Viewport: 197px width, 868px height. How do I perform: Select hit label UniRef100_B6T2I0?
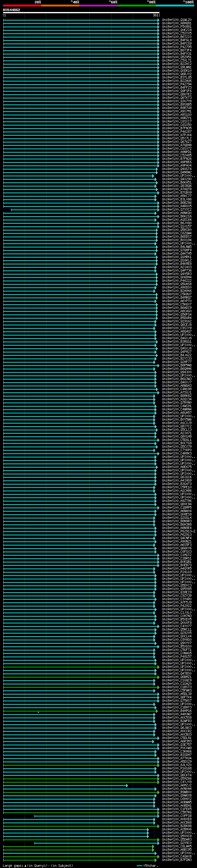point(176,37)
